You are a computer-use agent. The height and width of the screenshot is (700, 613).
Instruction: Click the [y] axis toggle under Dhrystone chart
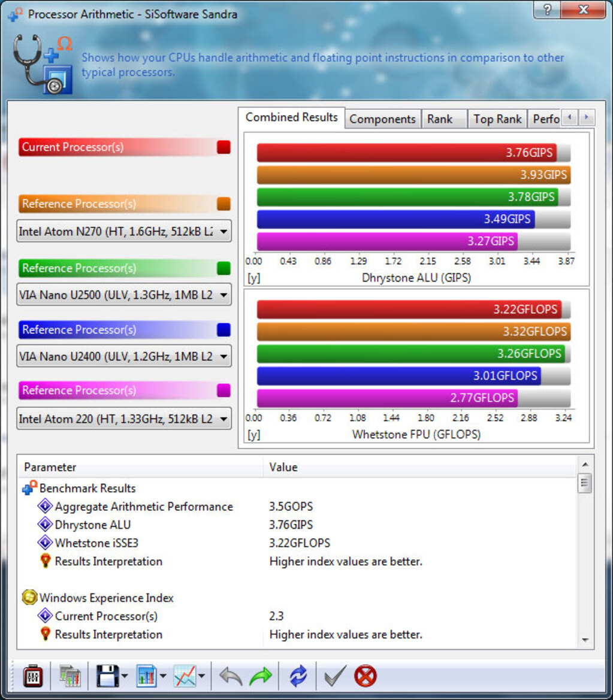tap(254, 278)
